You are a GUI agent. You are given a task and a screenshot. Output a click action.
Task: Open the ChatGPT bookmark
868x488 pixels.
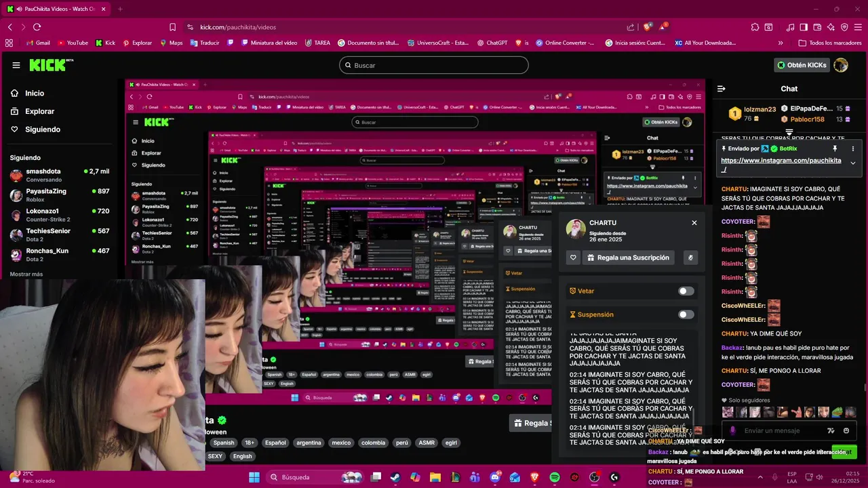click(492, 43)
